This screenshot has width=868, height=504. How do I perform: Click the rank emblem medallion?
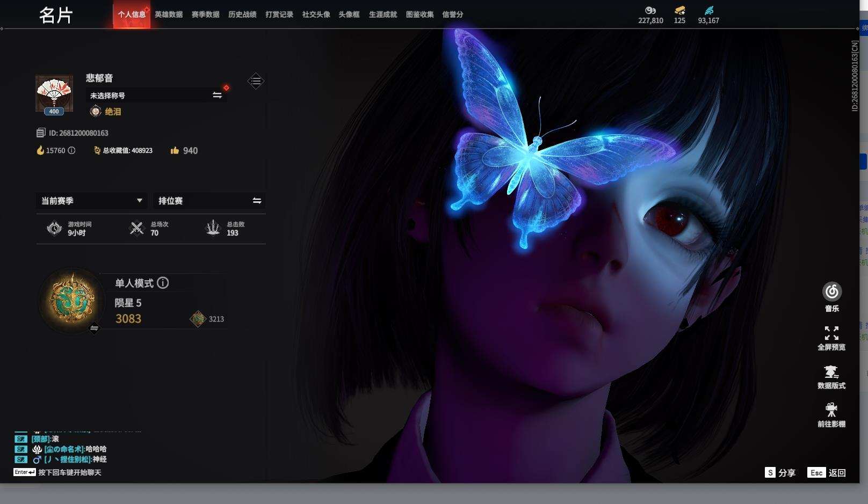pyautogui.click(x=73, y=300)
